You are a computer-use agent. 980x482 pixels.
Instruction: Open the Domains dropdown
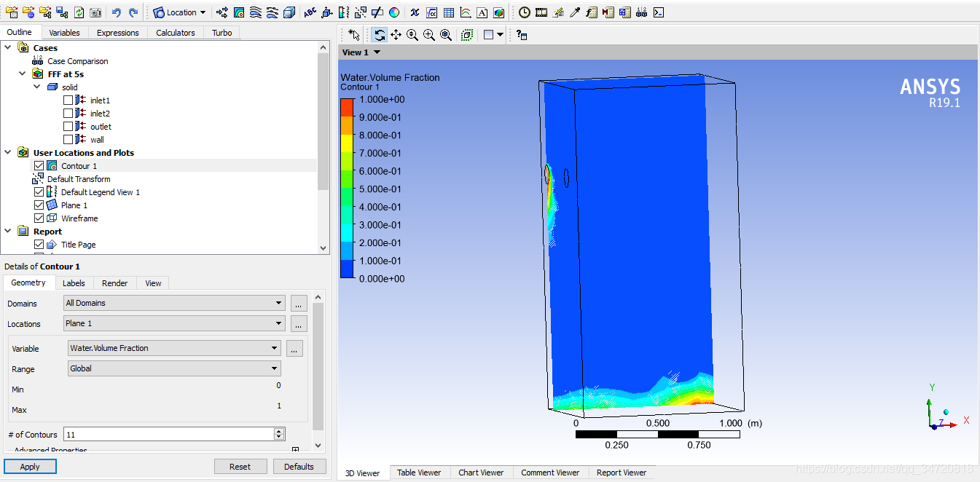[174, 303]
